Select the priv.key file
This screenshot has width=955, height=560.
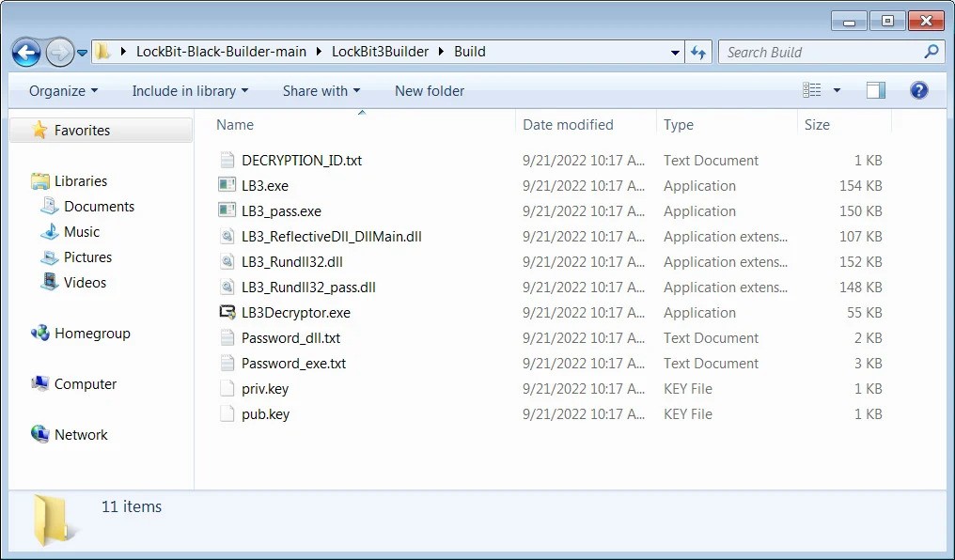[266, 388]
